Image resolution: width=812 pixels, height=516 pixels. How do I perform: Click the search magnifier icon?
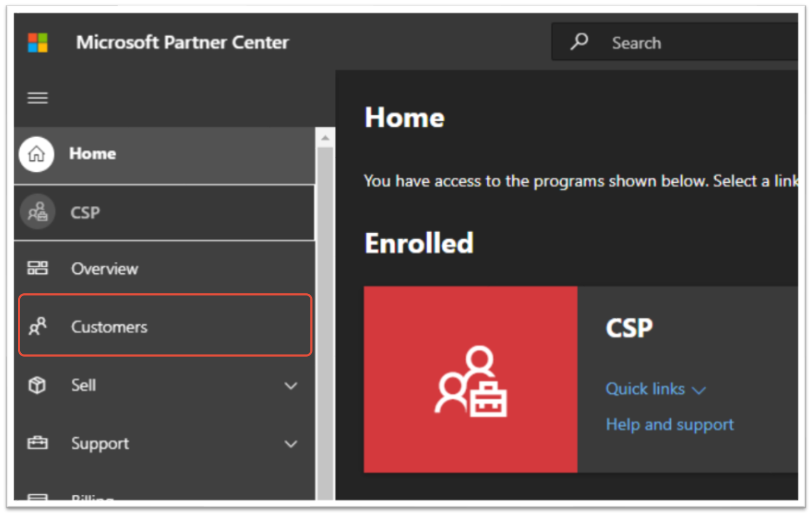[579, 41]
